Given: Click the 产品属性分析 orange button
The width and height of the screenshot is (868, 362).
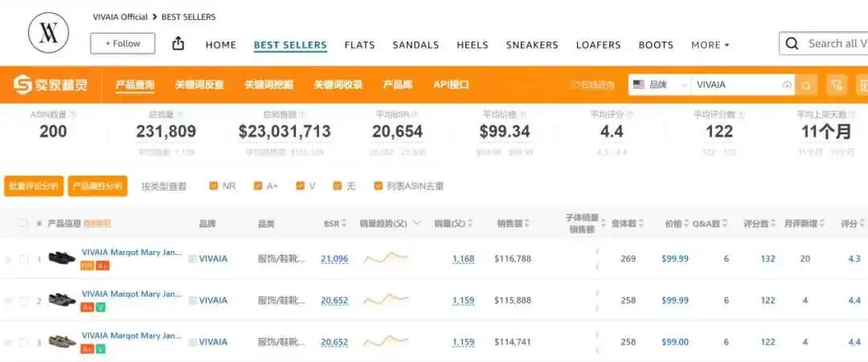Looking at the screenshot, I should pyautogui.click(x=98, y=187).
